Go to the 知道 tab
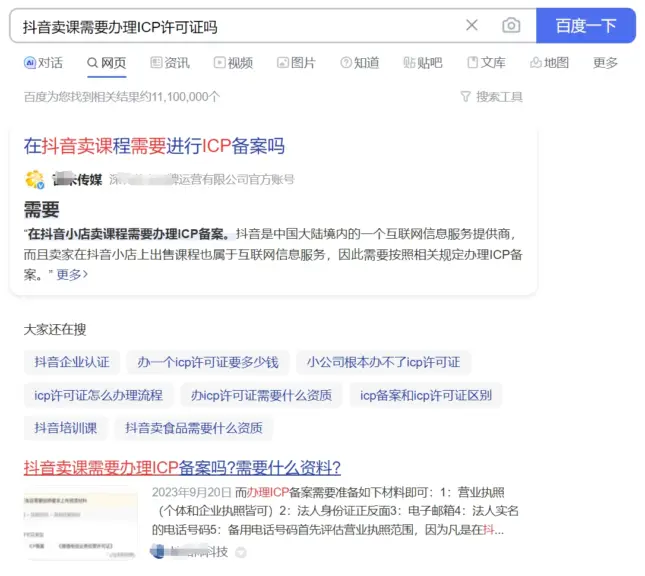This screenshot has height=576, width=645. point(360,63)
